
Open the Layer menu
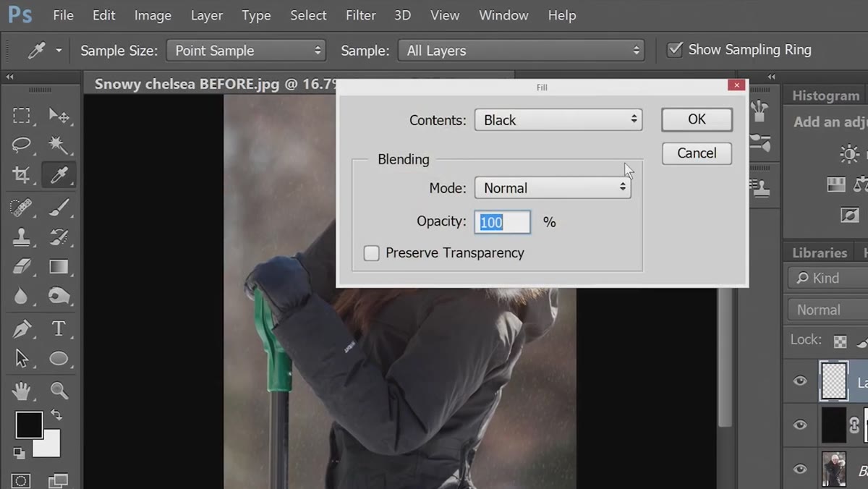coord(207,15)
